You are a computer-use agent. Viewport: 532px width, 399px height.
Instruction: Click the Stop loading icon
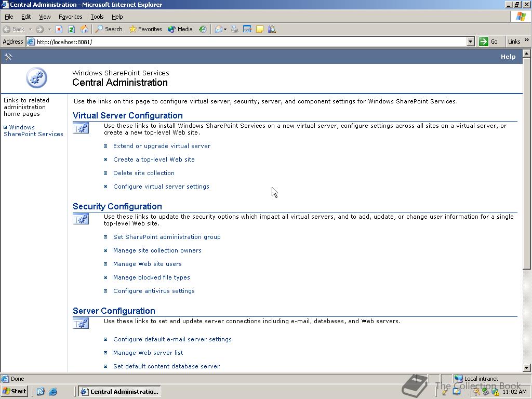[x=59, y=29]
